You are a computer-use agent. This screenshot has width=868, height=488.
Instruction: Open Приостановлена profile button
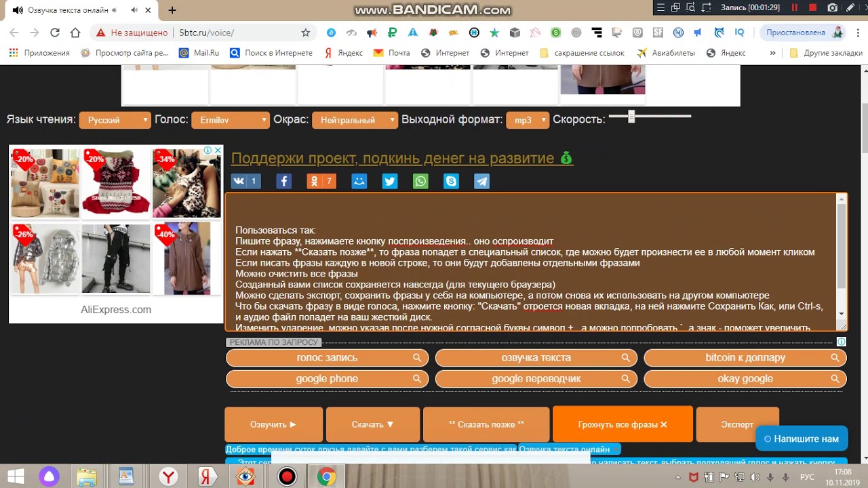tap(802, 33)
